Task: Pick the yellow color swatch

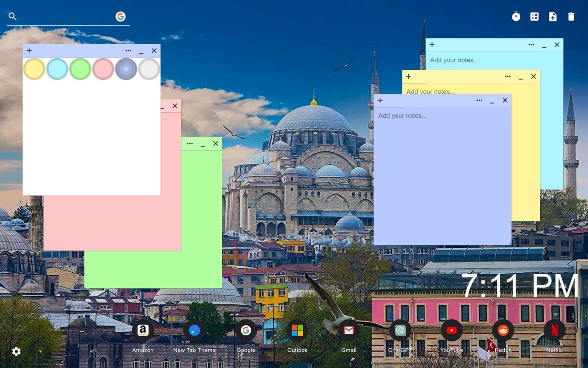Action: [x=34, y=69]
